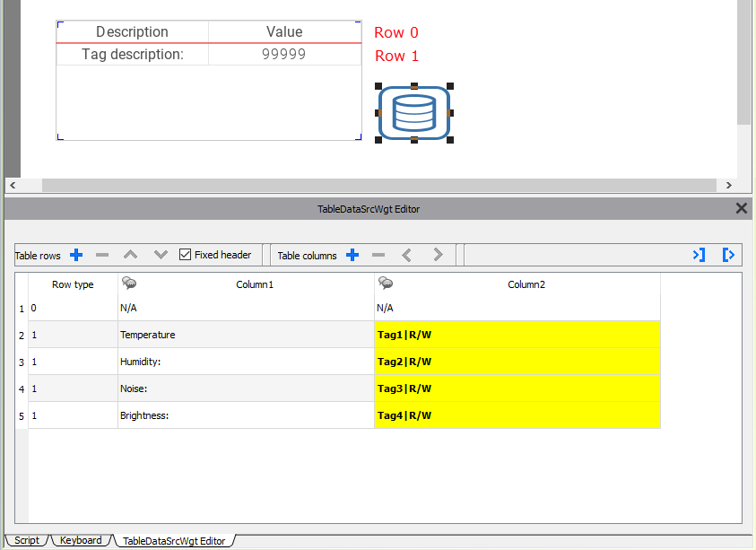756x550 pixels.
Task: Toggle the Fixed header checkbox
Action: tap(186, 256)
